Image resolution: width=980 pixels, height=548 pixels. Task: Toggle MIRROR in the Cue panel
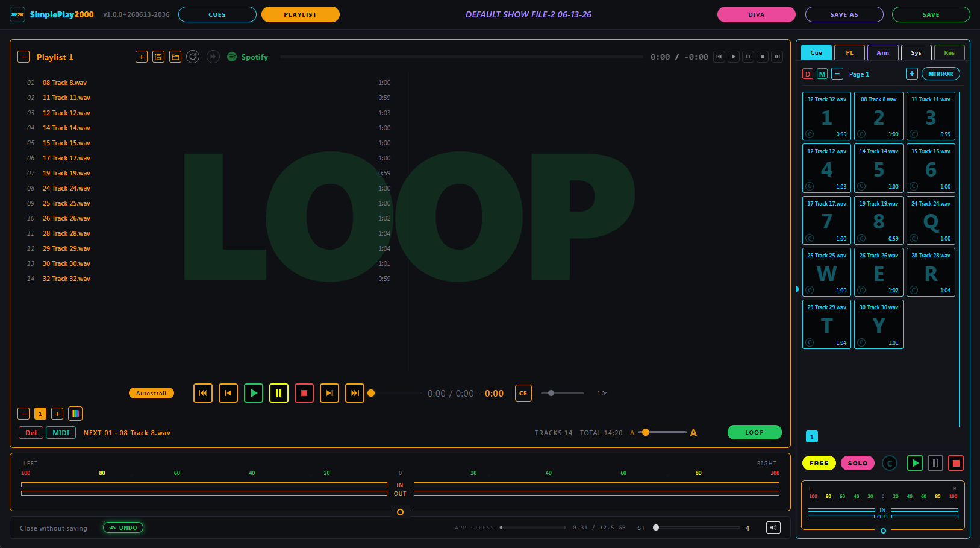click(941, 74)
